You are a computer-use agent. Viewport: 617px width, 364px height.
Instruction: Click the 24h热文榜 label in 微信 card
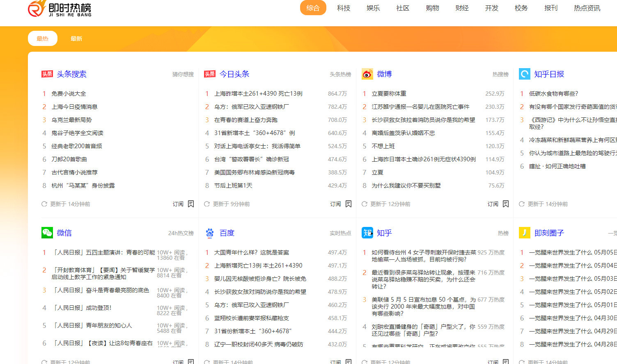click(x=181, y=233)
